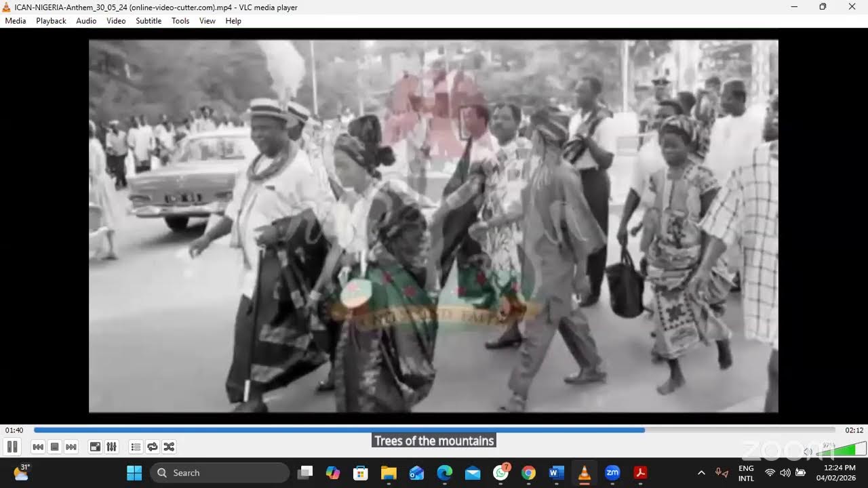Open the Playback menu

point(51,21)
